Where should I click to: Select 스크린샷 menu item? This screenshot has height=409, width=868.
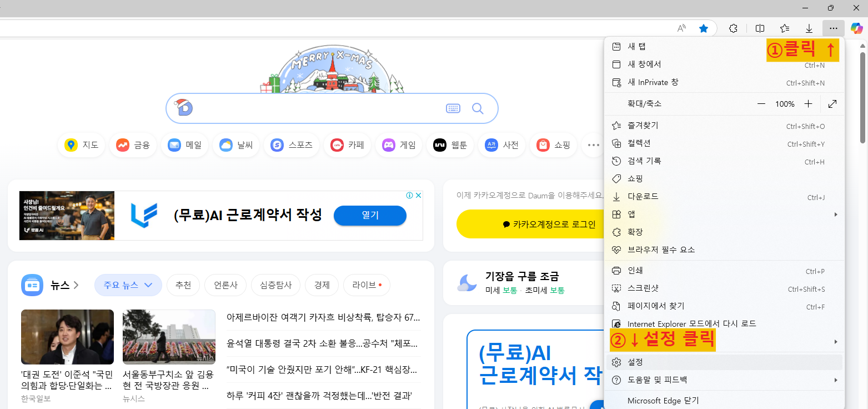click(724, 288)
